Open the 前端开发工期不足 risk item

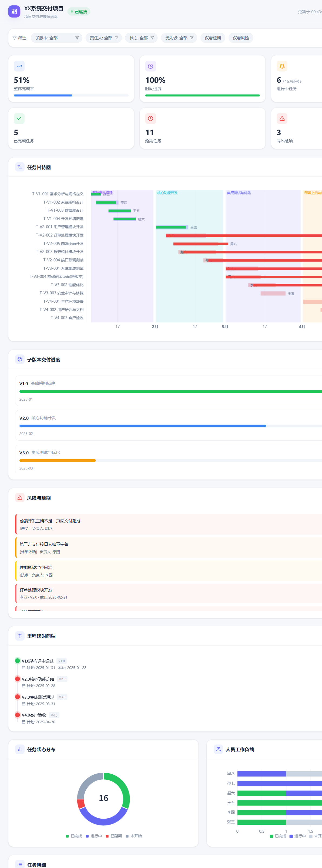pyautogui.click(x=169, y=524)
